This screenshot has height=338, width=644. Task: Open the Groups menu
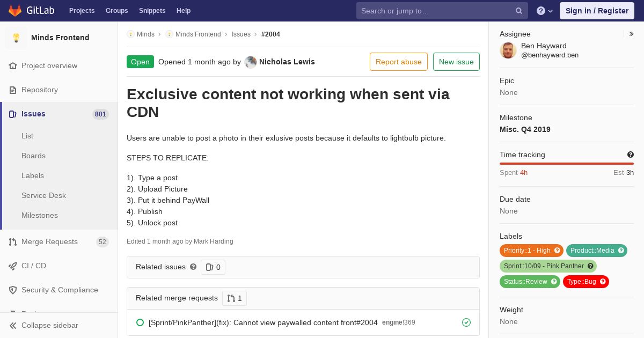click(117, 11)
